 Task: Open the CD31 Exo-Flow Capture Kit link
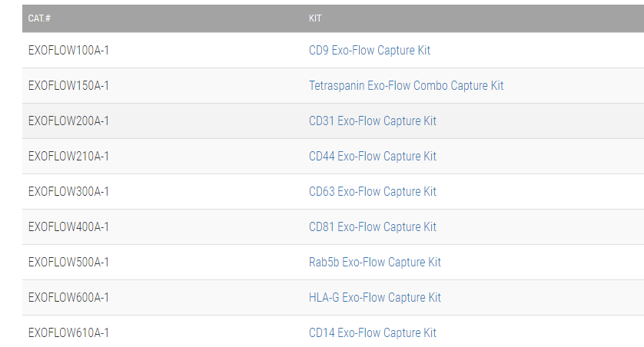point(372,121)
